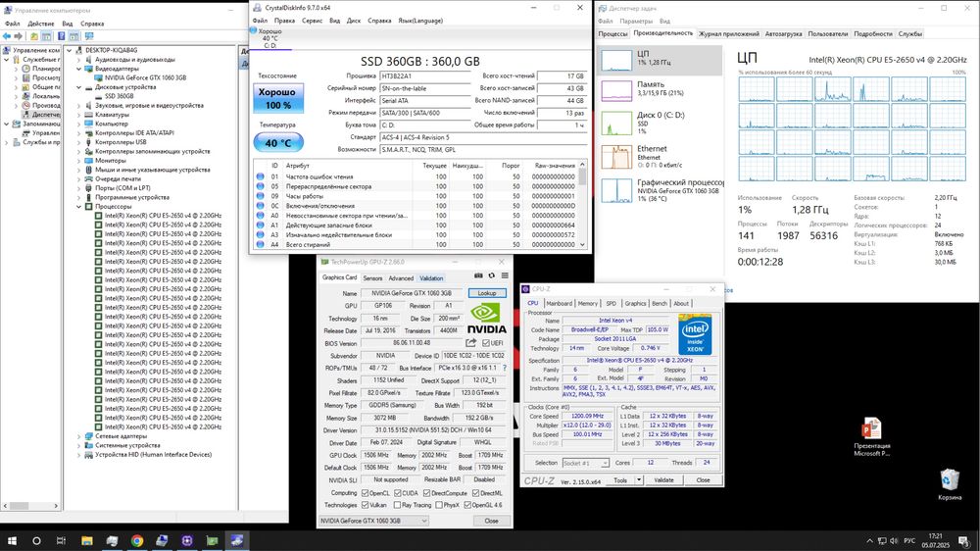Viewport: 980px width, 551px height.
Task: Click 40 °C temperature button in CrystalDiskInfo
Action: coord(278,143)
